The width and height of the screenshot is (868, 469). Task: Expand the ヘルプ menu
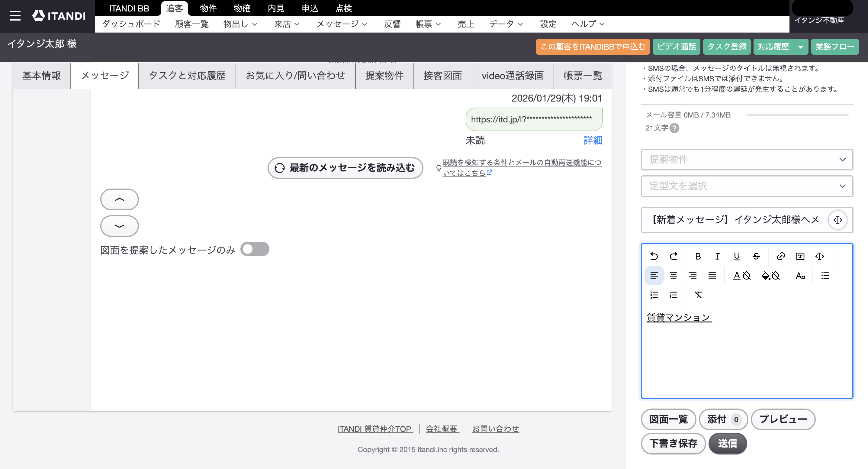pos(588,24)
